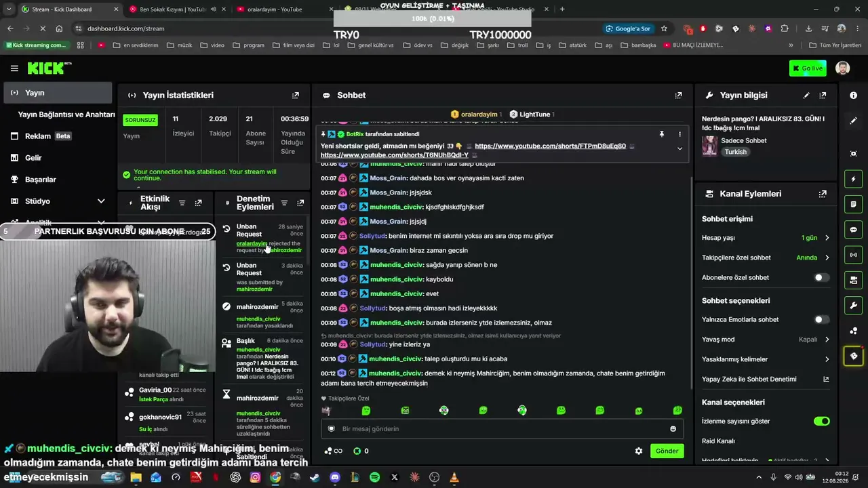The image size is (868, 488).
Task: Open pinned message three-dot options
Action: [679, 134]
